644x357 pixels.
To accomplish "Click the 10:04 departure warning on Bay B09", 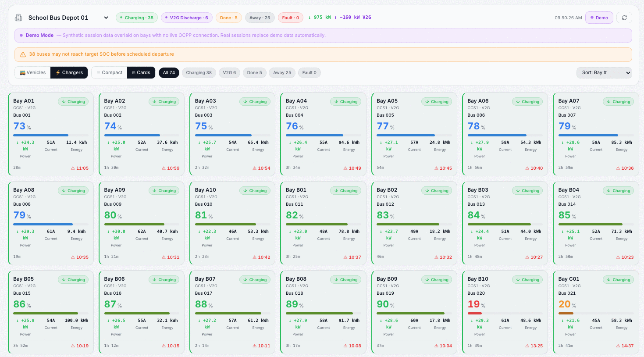I will pos(443,346).
